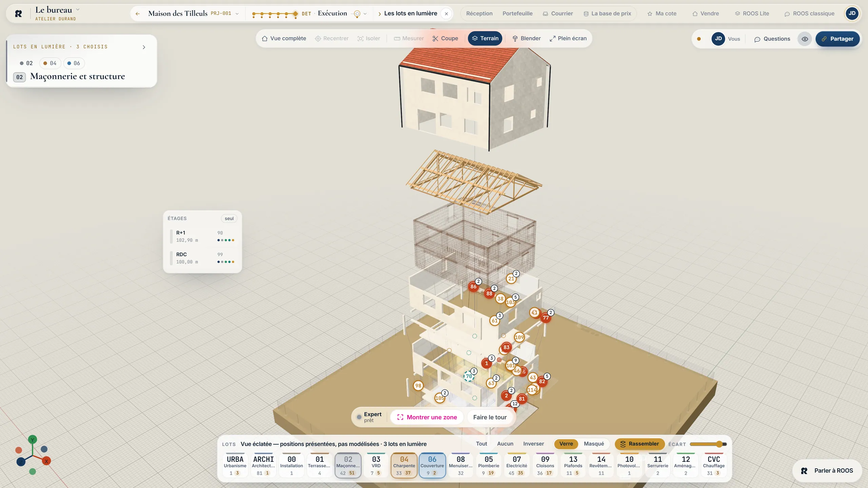Open the Blender export tool
Viewport: 868px width, 488px height.
click(x=526, y=39)
